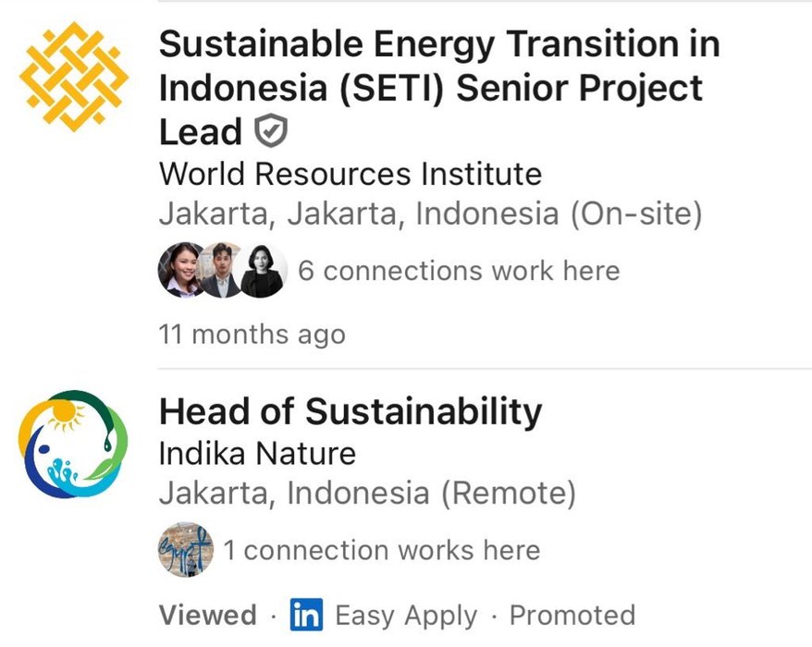Select the World Resources Institute company name
The width and height of the screenshot is (812, 647).
351,174
